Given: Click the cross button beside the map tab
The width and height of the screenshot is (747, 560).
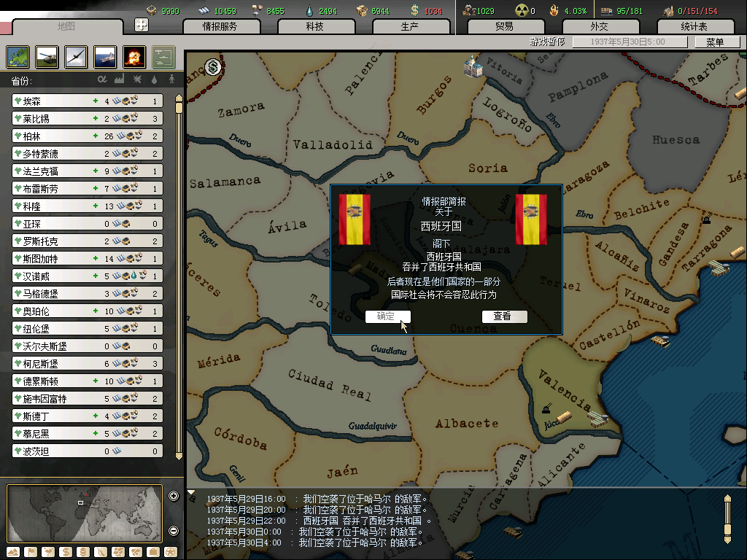Looking at the screenshot, I should point(142,25).
